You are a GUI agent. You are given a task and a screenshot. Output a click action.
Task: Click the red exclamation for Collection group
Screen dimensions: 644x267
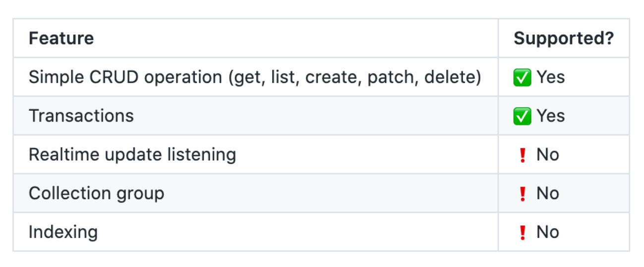click(522, 194)
